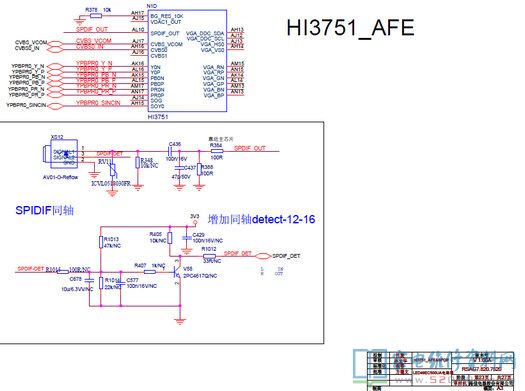The width and height of the screenshot is (525, 391).
Task: Select capacitor C429 100n/16V/NC
Action: [x=186, y=238]
